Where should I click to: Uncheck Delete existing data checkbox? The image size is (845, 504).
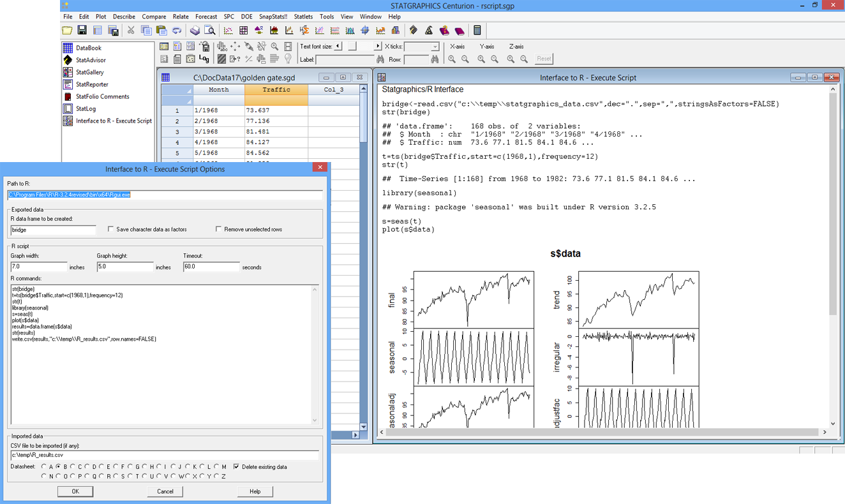coord(237,467)
